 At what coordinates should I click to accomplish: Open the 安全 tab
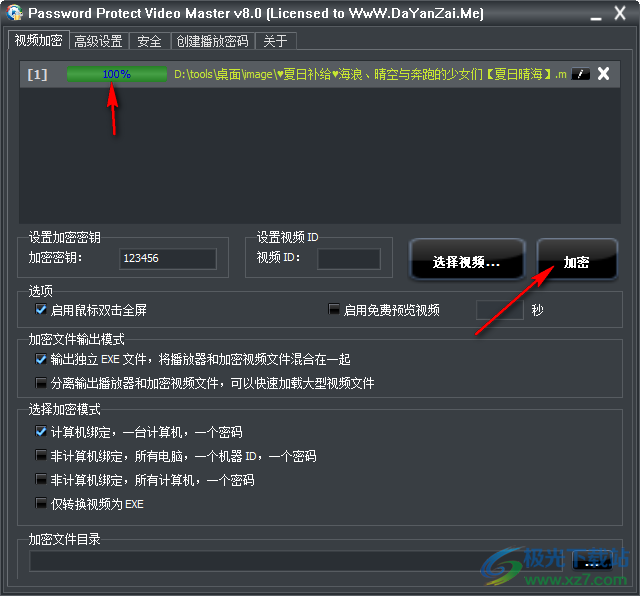(x=149, y=41)
